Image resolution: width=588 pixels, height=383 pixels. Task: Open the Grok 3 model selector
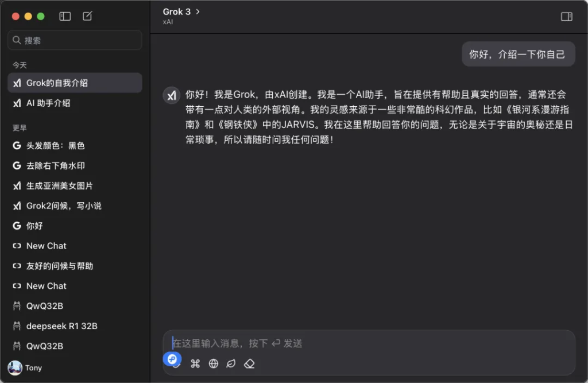pyautogui.click(x=181, y=11)
